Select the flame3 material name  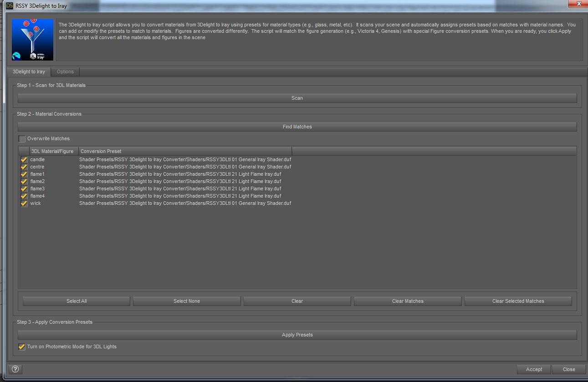pos(37,189)
